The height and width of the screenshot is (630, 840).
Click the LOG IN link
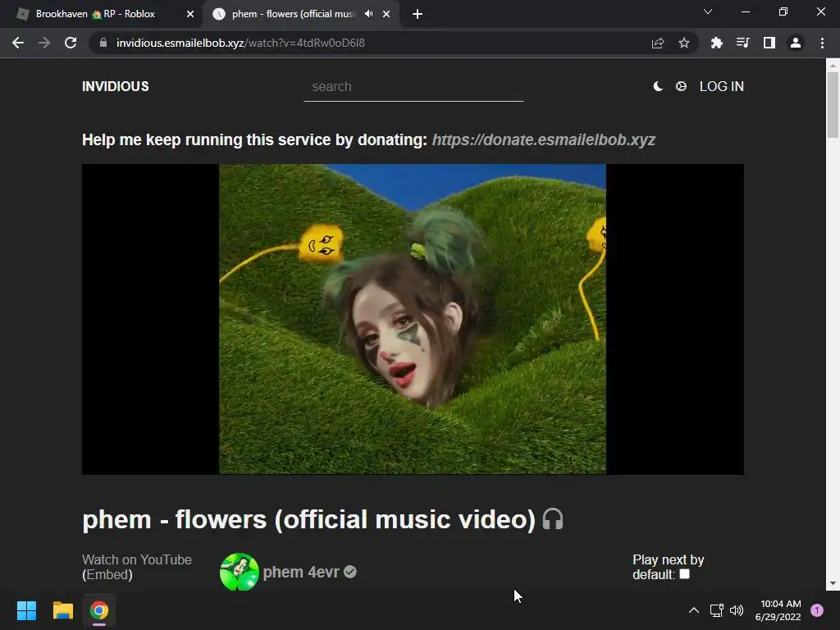(722, 86)
